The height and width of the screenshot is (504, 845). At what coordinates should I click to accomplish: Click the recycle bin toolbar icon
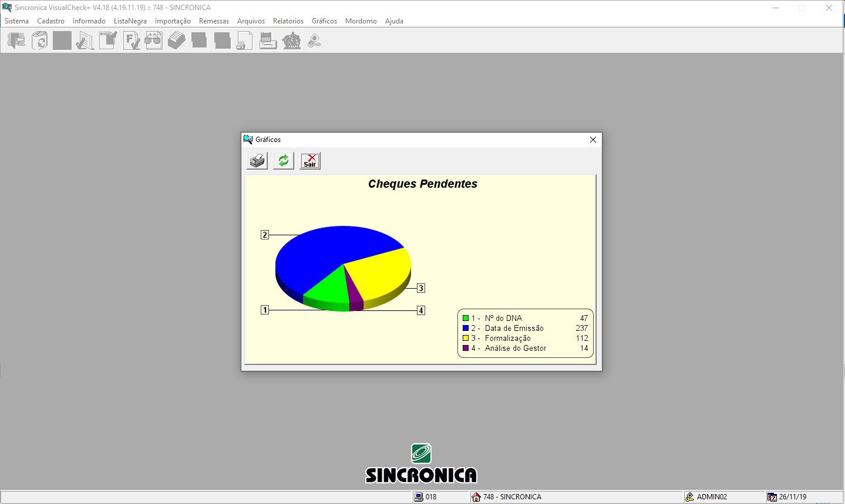coord(39,41)
